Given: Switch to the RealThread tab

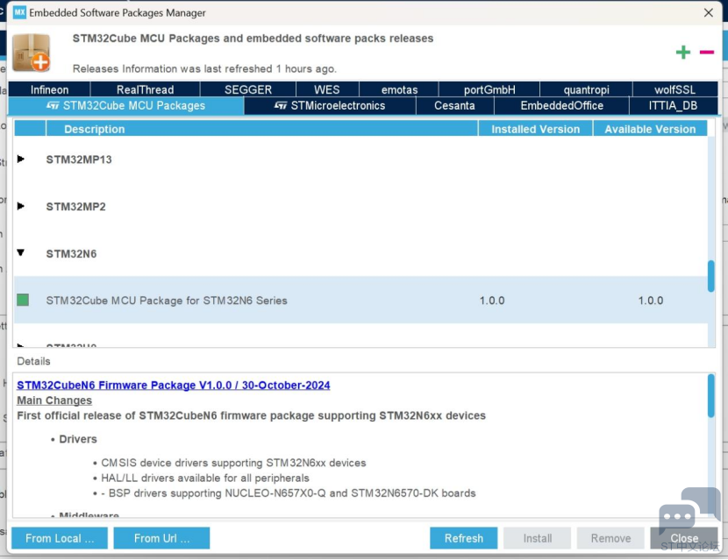Looking at the screenshot, I should (x=145, y=89).
